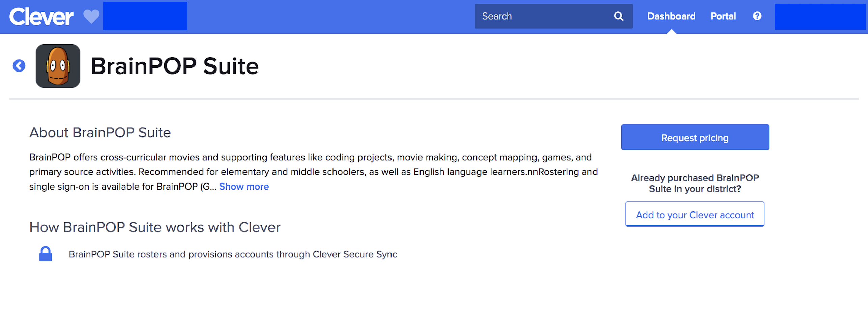This screenshot has height=311, width=868.
Task: Click the BrainPOP Suite page title
Action: (x=174, y=66)
